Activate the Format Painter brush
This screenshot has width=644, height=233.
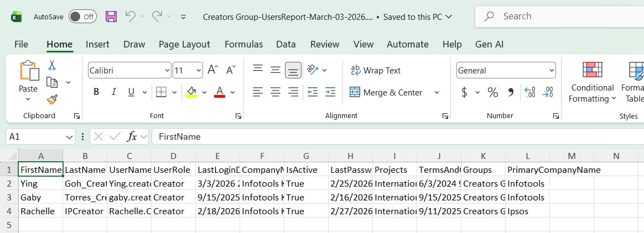(52, 100)
